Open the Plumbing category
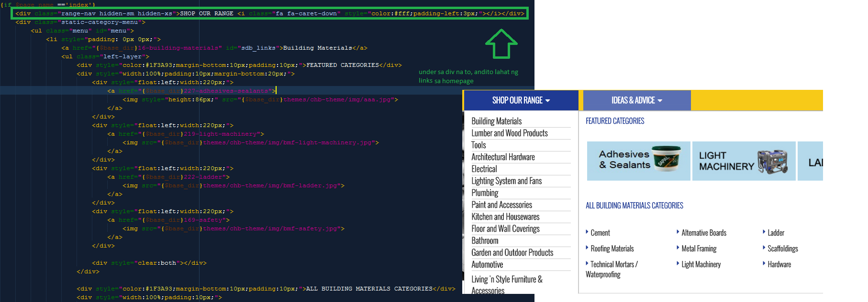Image resolution: width=868 pixels, height=302 pixels. pos(485,193)
